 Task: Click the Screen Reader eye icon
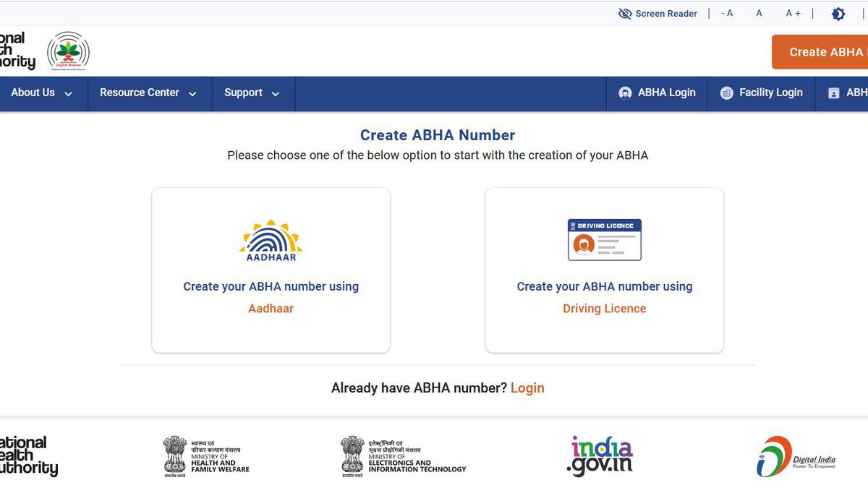(x=625, y=14)
